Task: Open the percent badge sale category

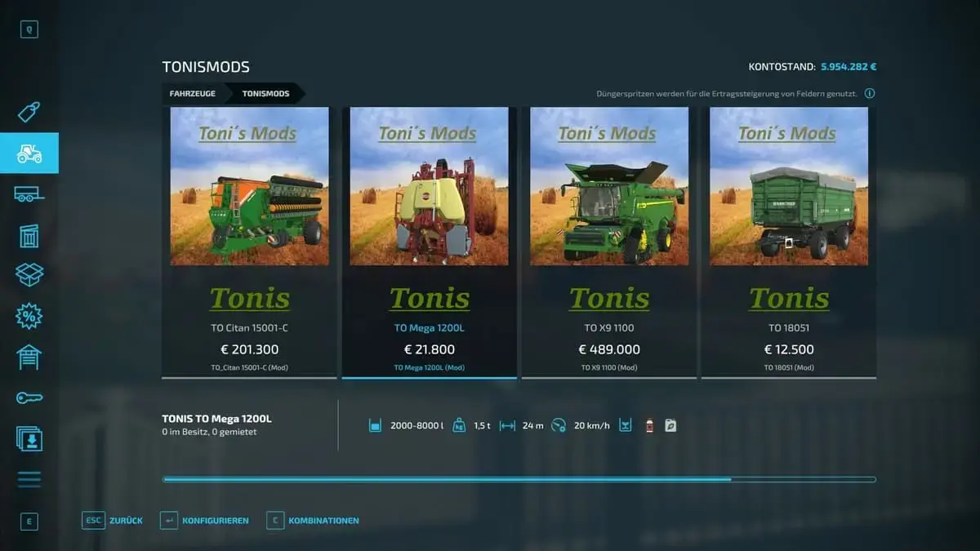Action: tap(29, 316)
